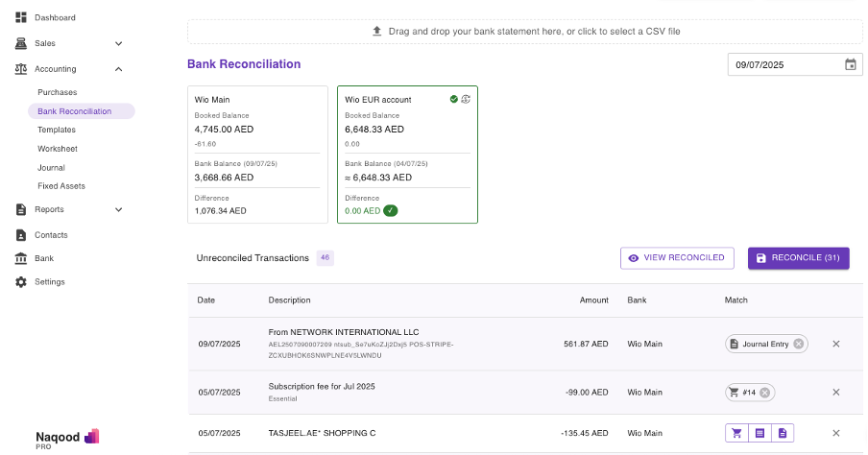
Task: Remove the Journal Entry match chip
Action: pyautogui.click(x=798, y=344)
